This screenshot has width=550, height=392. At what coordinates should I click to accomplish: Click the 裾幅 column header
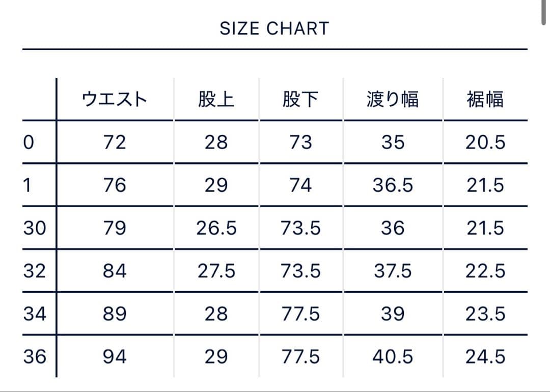pyautogui.click(x=485, y=99)
